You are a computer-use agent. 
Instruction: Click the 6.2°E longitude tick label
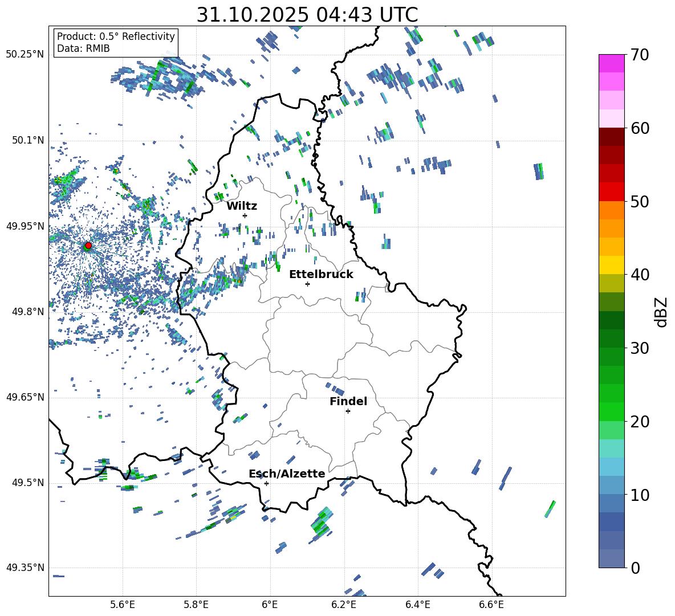click(x=344, y=605)
